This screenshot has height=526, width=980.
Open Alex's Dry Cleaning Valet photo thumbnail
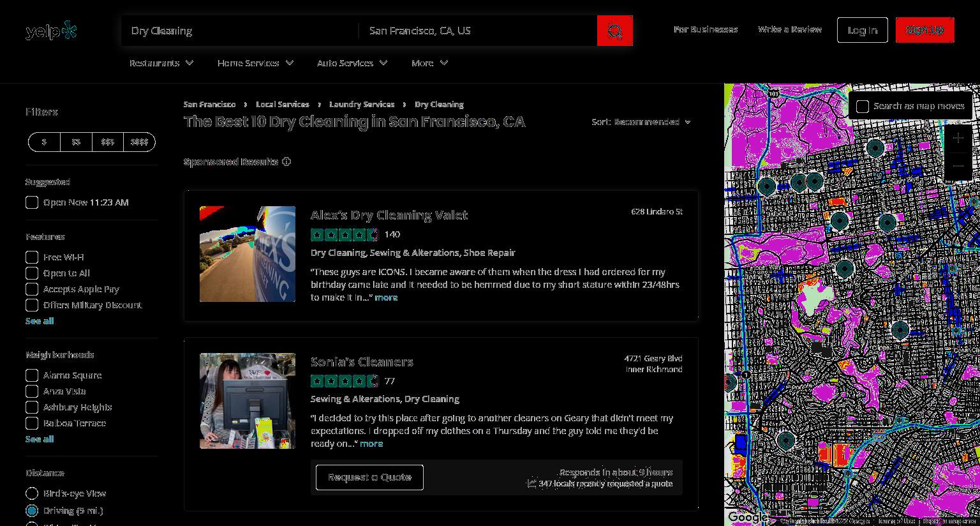(x=248, y=254)
